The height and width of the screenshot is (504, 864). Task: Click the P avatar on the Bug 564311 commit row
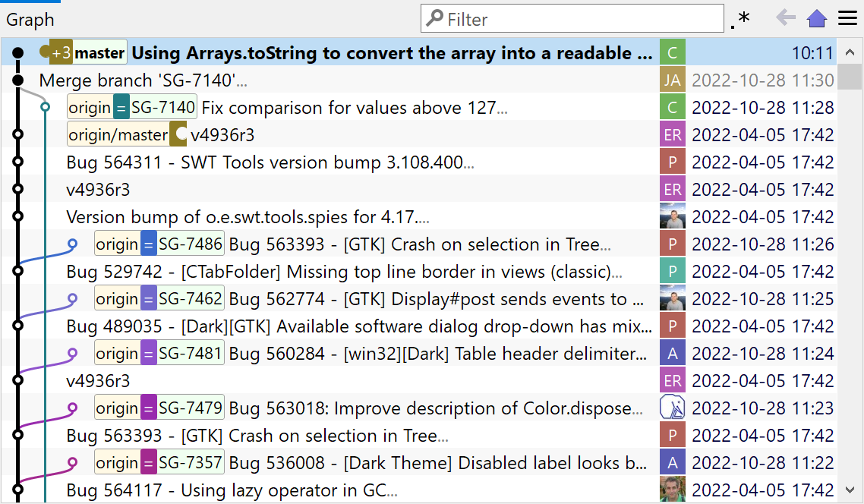(x=672, y=162)
